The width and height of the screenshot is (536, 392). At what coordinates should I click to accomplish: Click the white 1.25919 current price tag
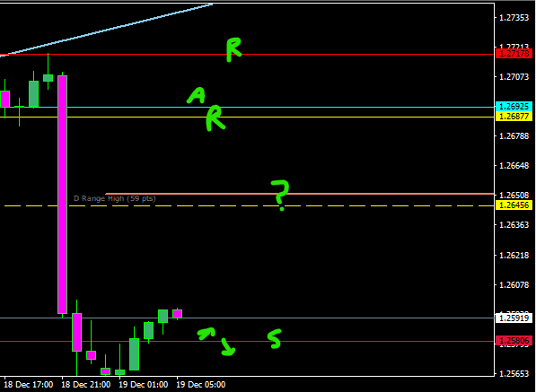click(514, 318)
